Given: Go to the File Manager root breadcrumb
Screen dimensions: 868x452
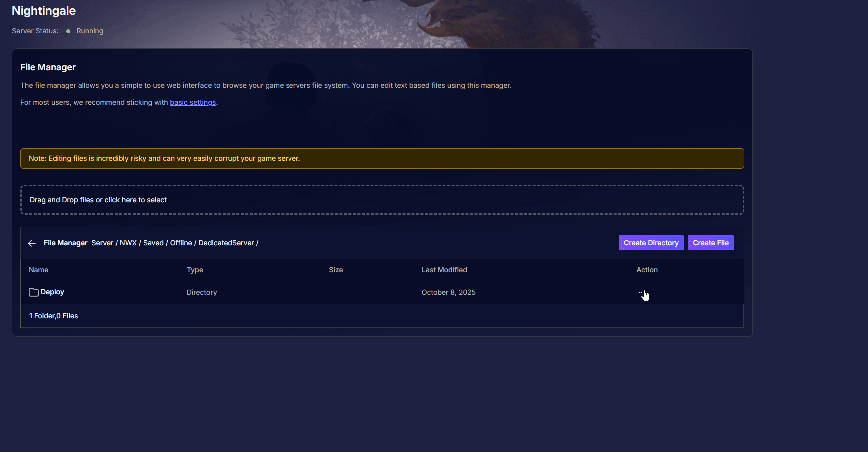Looking at the screenshot, I should pyautogui.click(x=66, y=243).
